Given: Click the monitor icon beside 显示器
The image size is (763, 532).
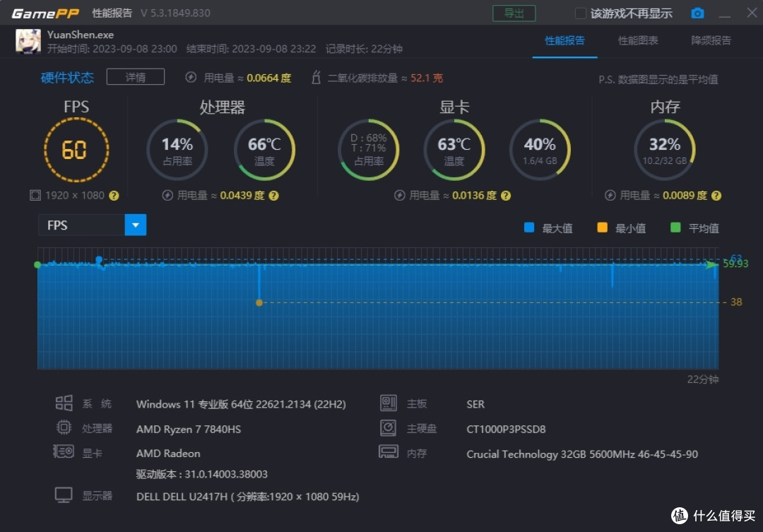Looking at the screenshot, I should 64,495.
